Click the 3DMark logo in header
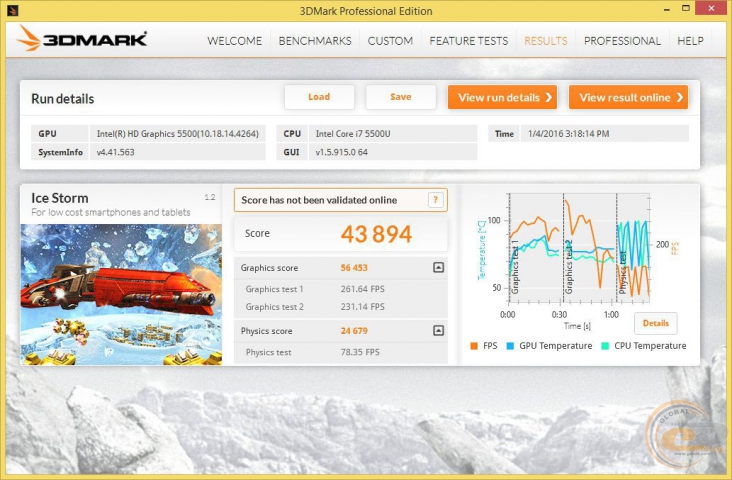732x480 pixels. (82, 39)
